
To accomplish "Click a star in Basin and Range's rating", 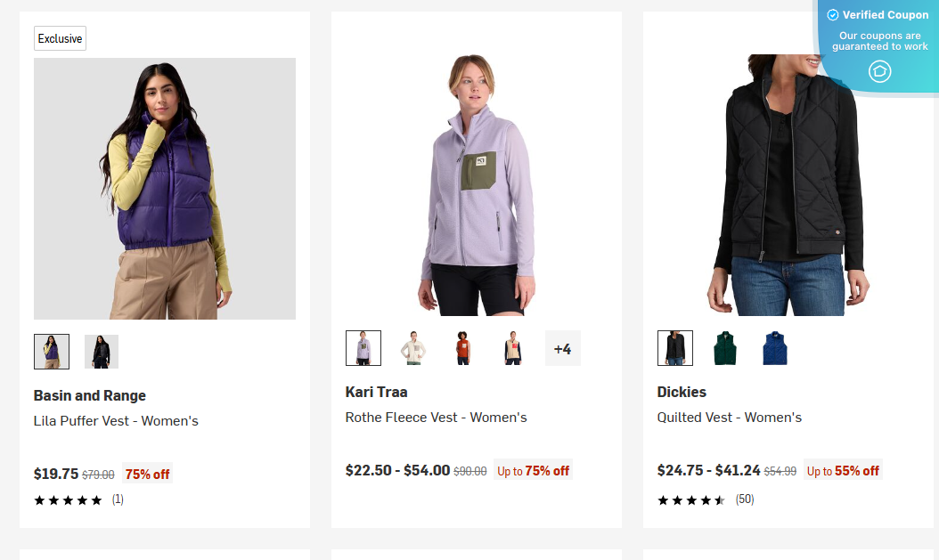I will point(67,500).
